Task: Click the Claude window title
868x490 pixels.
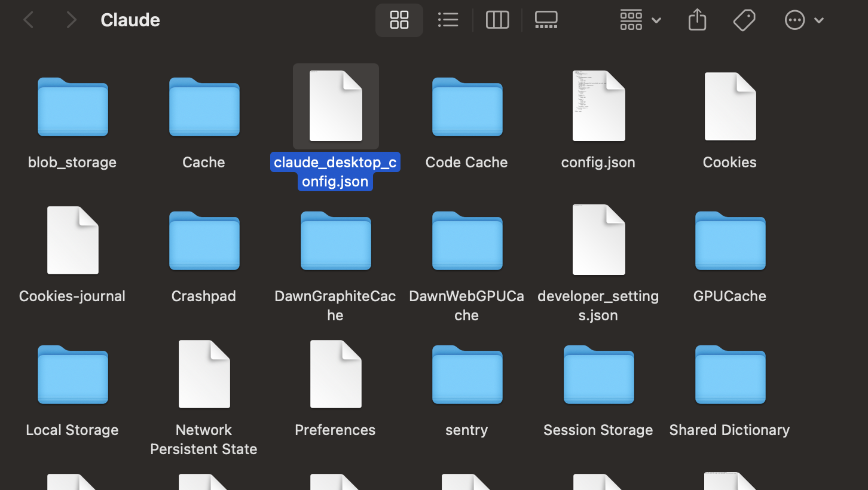Action: tap(130, 20)
